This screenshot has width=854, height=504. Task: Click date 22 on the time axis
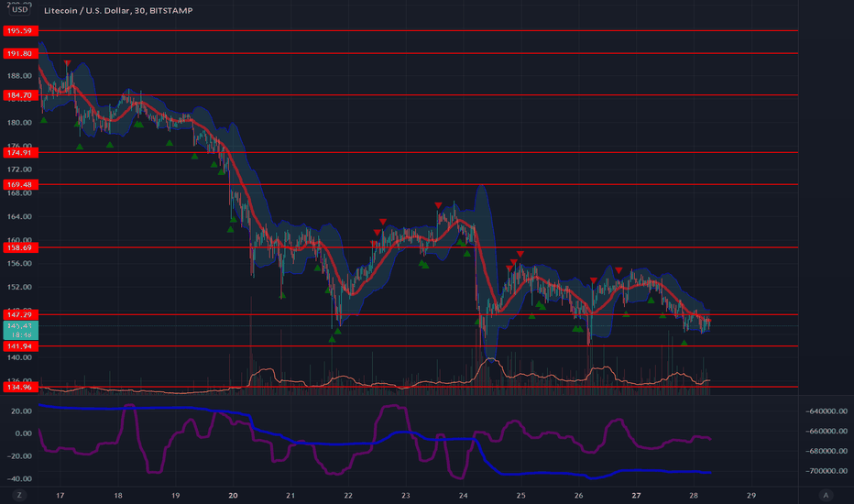click(x=348, y=496)
